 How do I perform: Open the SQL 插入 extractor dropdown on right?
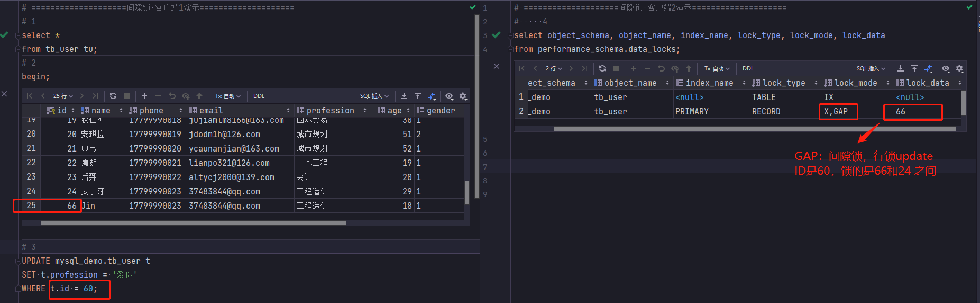[871, 68]
